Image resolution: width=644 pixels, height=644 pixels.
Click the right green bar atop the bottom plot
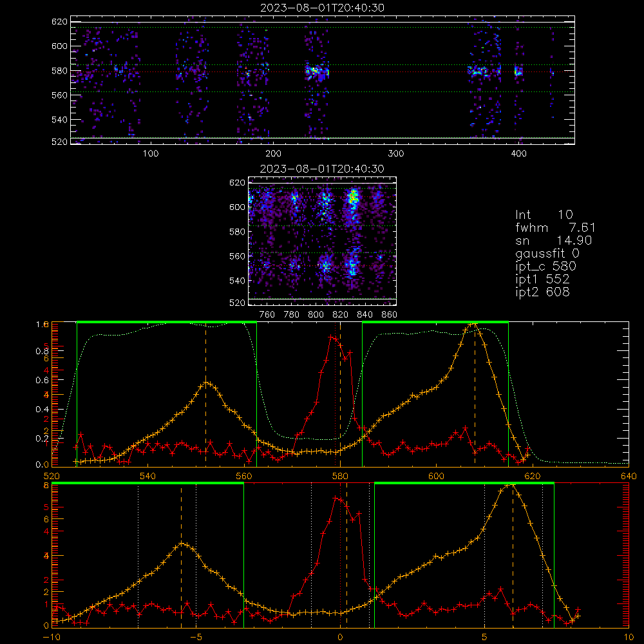[x=464, y=484]
